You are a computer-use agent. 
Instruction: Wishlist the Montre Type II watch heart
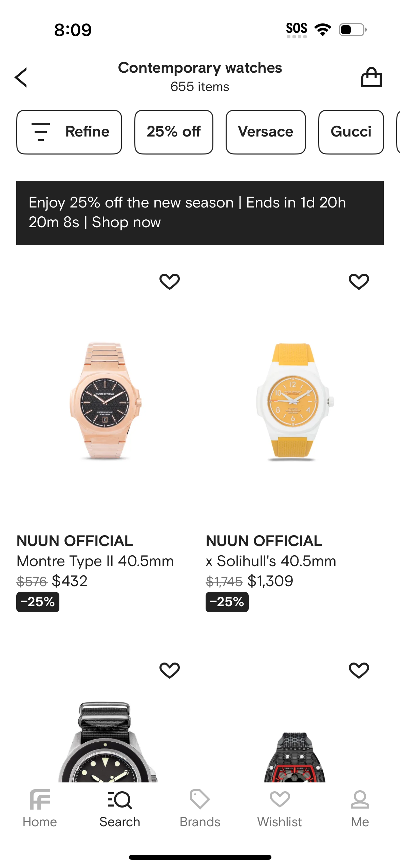tap(170, 282)
